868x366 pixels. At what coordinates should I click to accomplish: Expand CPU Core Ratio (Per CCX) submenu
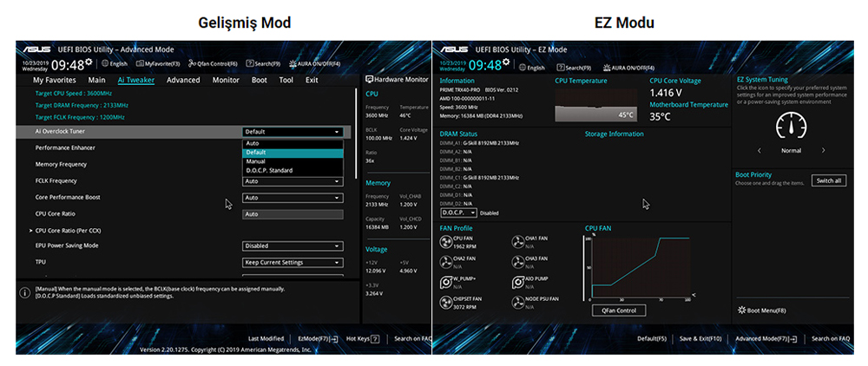(x=68, y=231)
